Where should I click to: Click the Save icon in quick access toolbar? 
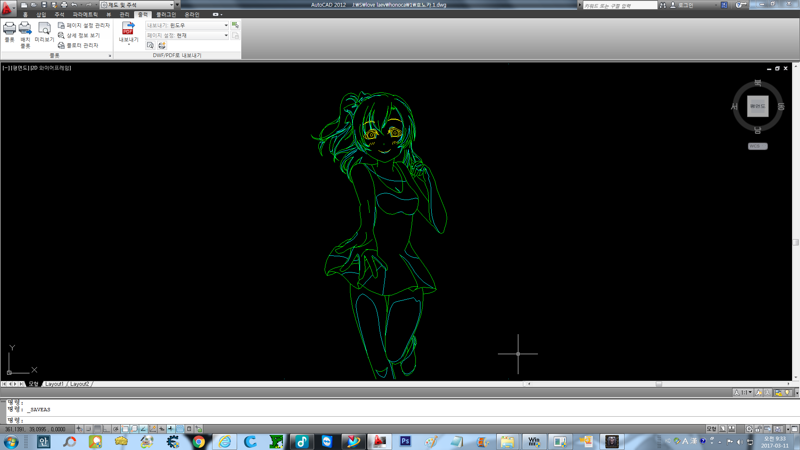click(x=44, y=5)
